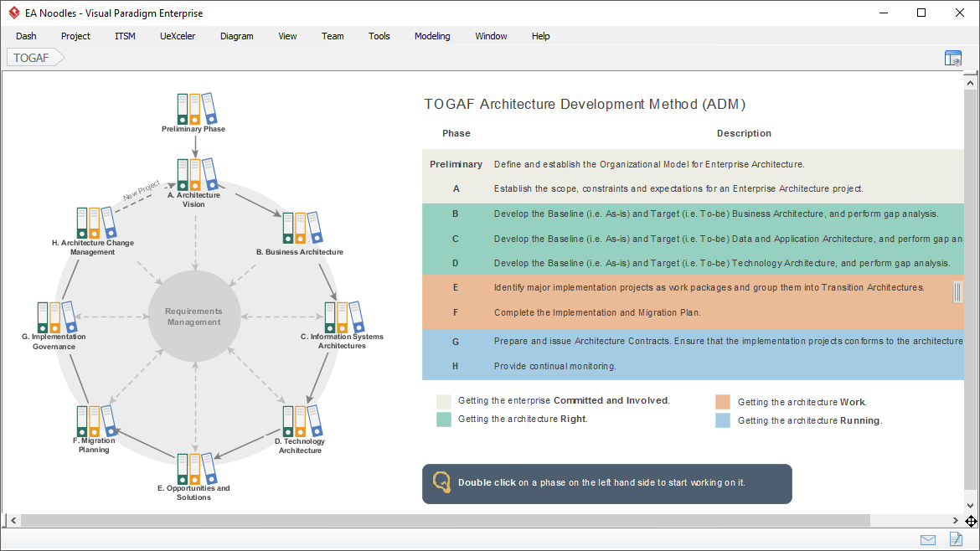Click the Preliminary Phase binders icon
The image size is (980, 551).
(x=195, y=107)
